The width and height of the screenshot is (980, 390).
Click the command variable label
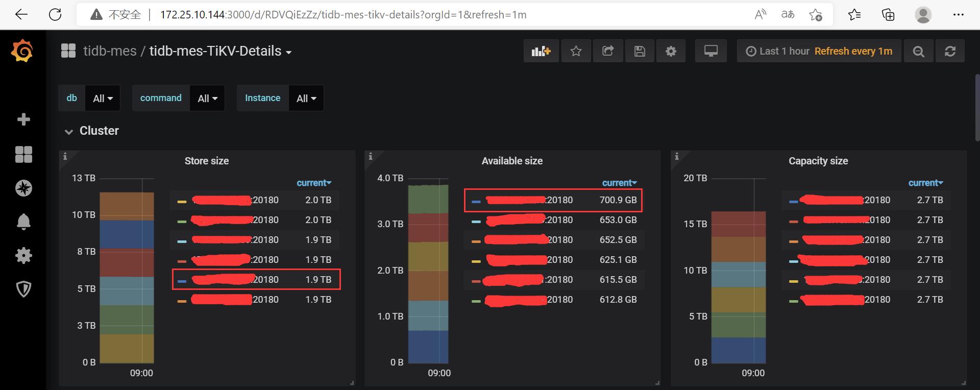pos(161,98)
